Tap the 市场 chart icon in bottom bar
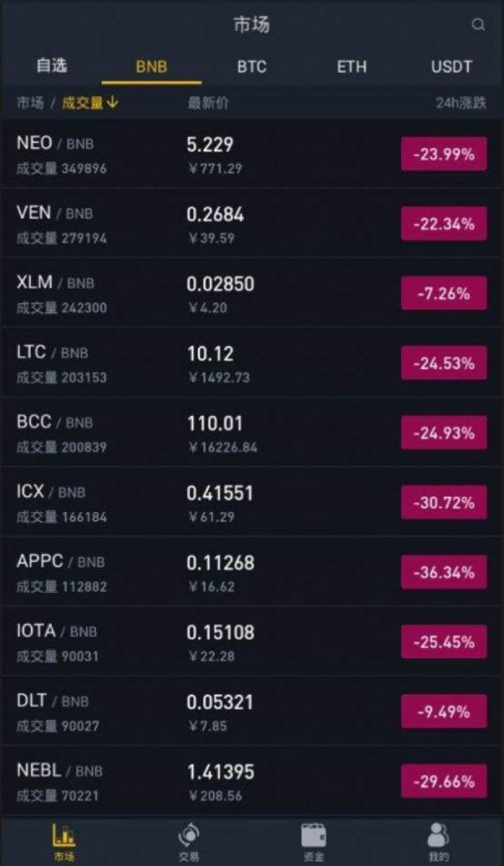This screenshot has width=504, height=866. click(64, 840)
